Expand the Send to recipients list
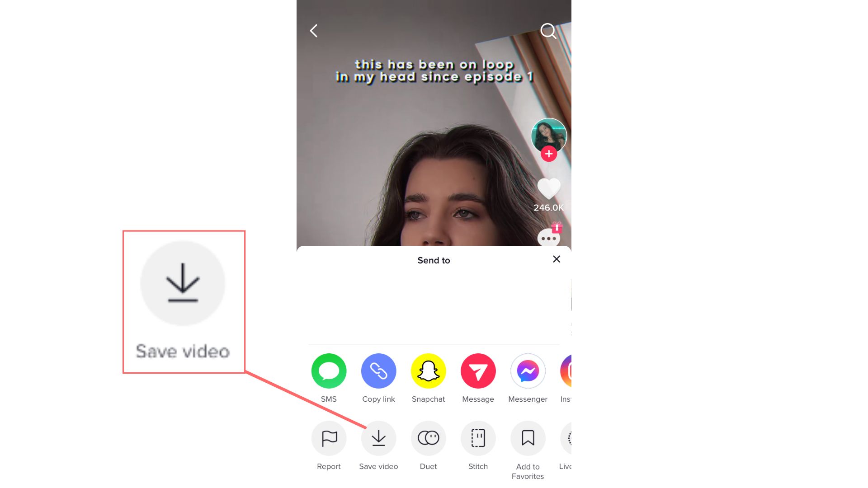 [x=434, y=260]
